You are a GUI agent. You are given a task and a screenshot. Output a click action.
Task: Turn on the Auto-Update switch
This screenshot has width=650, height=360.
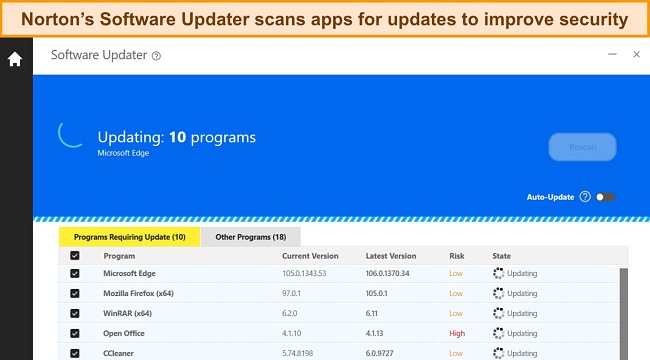tap(605, 197)
